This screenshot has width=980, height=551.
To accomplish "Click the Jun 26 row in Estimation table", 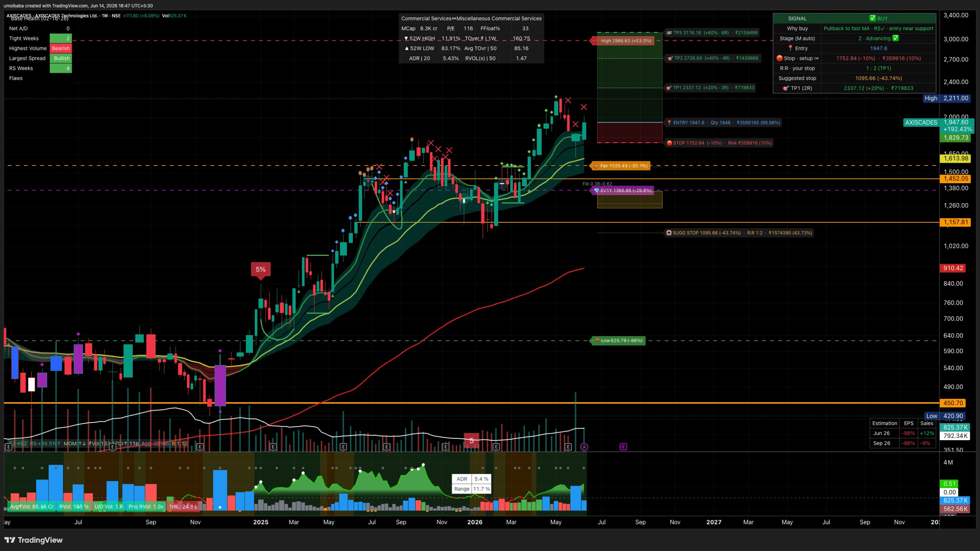I will (x=903, y=433).
